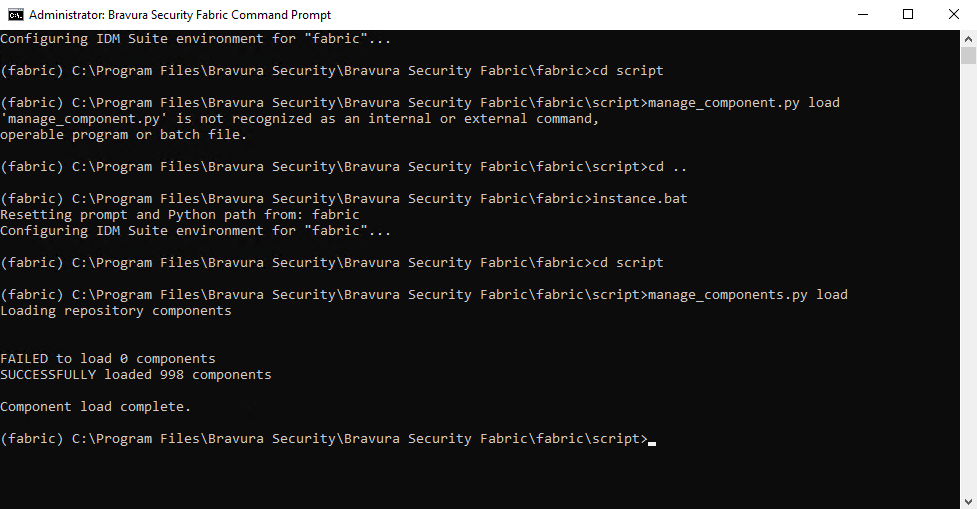Click the scrollbar down arrow
977x509 pixels.
[968, 500]
